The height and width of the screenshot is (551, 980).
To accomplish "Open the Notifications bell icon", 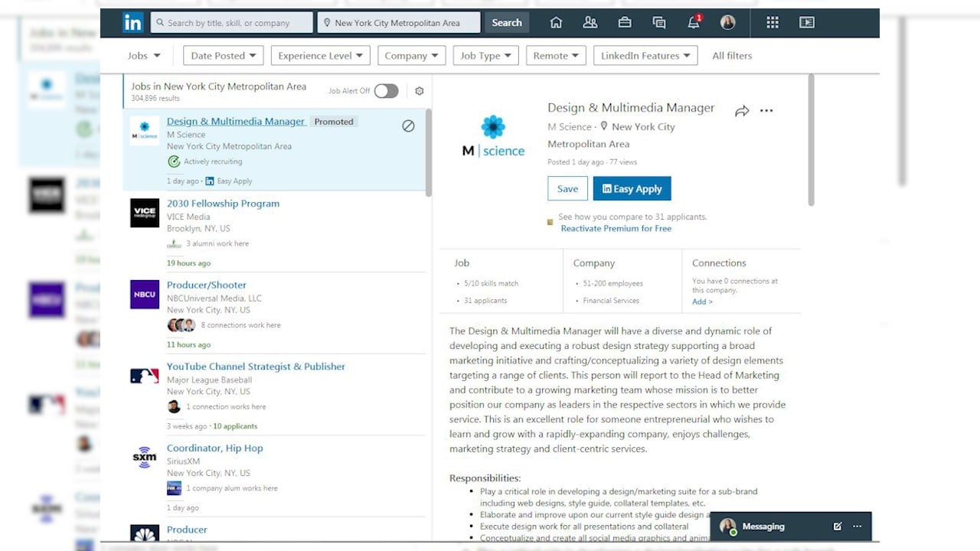I will pyautogui.click(x=694, y=23).
